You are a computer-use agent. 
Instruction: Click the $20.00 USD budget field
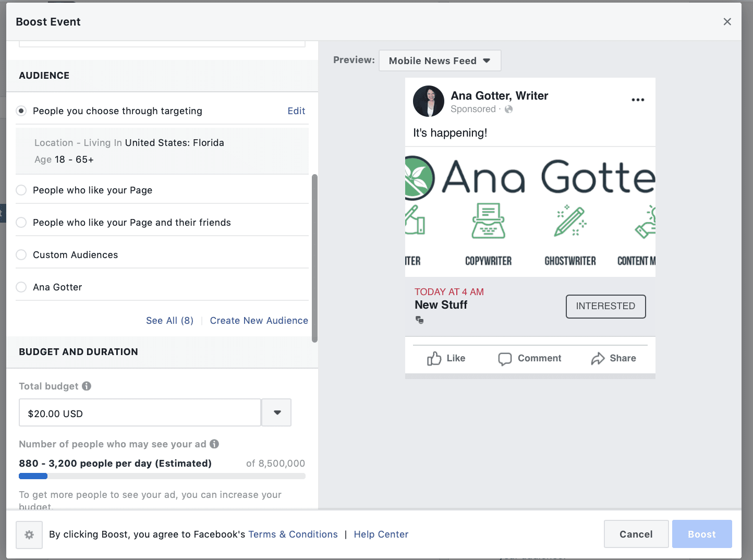(140, 412)
